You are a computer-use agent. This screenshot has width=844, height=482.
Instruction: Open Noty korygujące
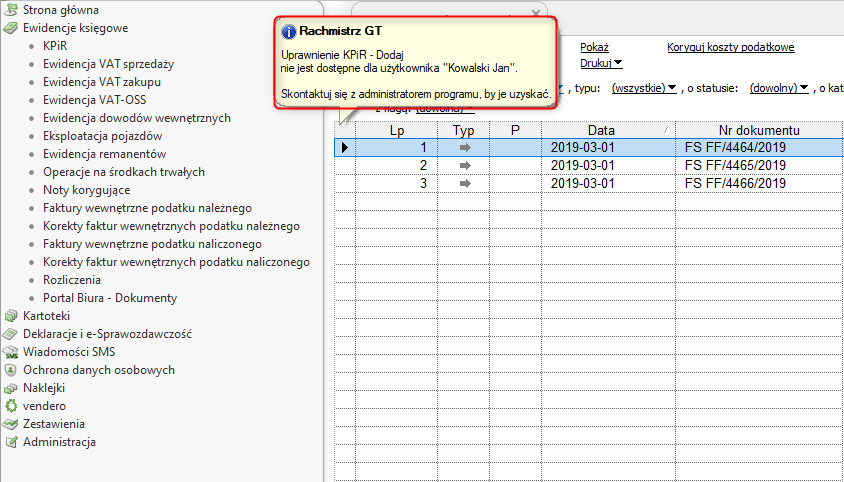pyautogui.click(x=86, y=190)
